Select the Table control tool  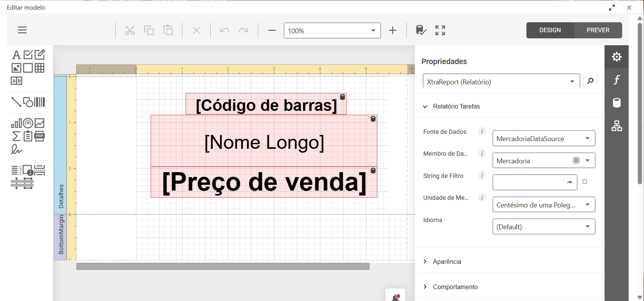pyautogui.click(x=39, y=68)
